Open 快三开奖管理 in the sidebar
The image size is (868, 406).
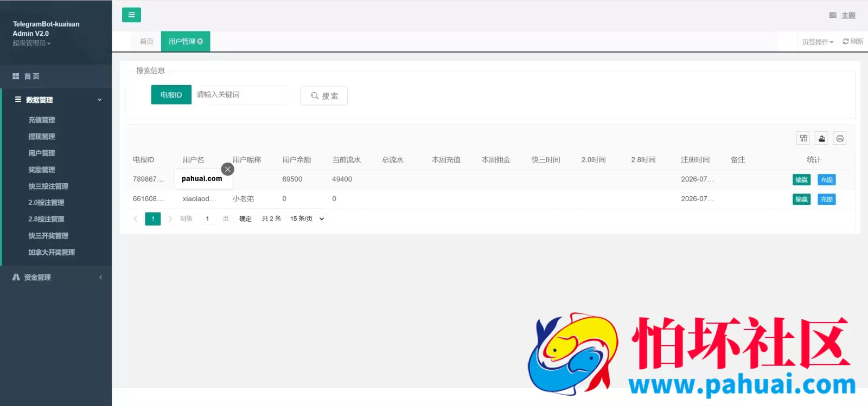click(48, 235)
